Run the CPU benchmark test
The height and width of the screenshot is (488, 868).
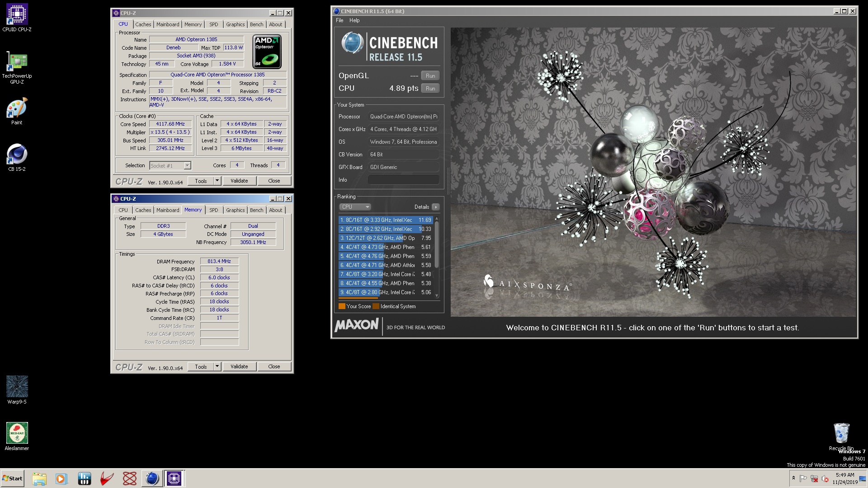pyautogui.click(x=430, y=89)
